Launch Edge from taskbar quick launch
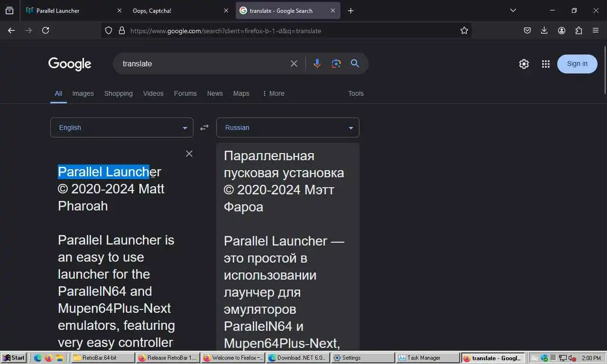This screenshot has width=607, height=364. point(38,358)
